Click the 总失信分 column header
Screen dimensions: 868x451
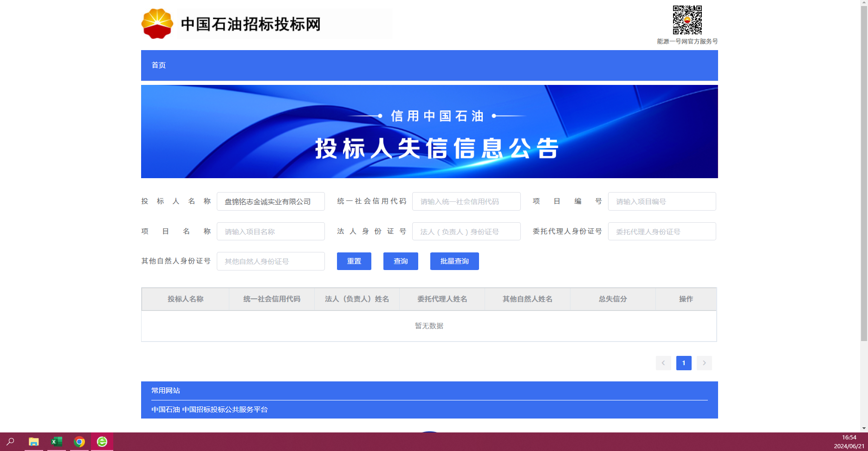click(x=613, y=299)
